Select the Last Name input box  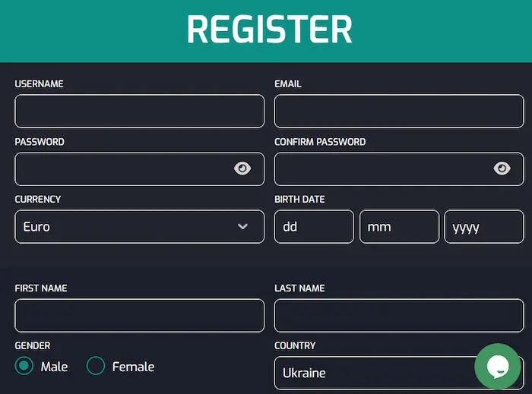[x=399, y=315]
